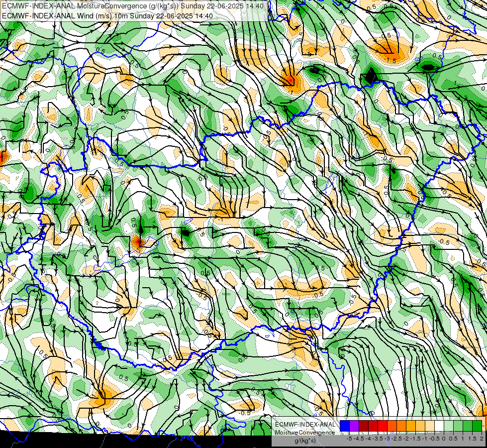
Task: Pick the medium green swatch between 1 and 1.5
Action: click(x=468, y=426)
